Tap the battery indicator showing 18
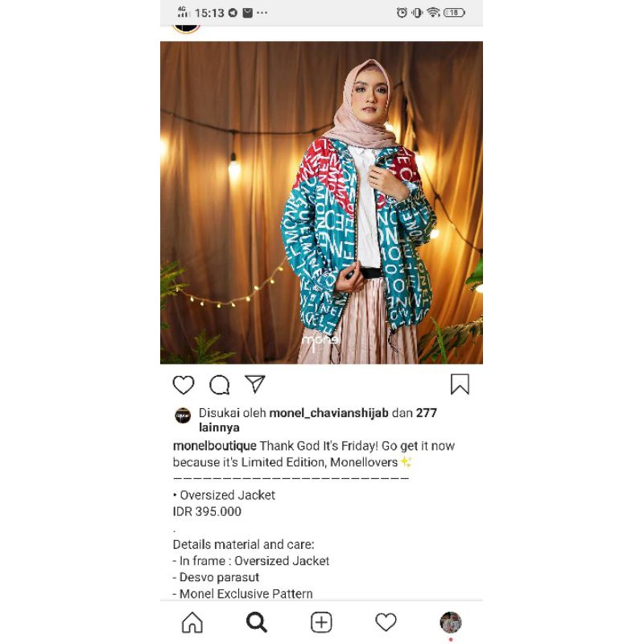 click(454, 13)
